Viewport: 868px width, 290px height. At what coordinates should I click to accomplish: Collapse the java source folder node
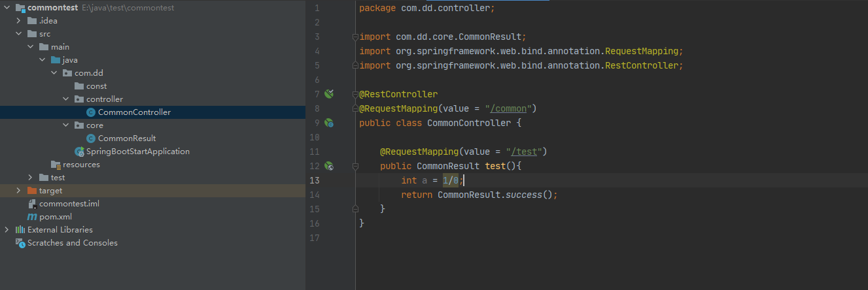pos(43,60)
